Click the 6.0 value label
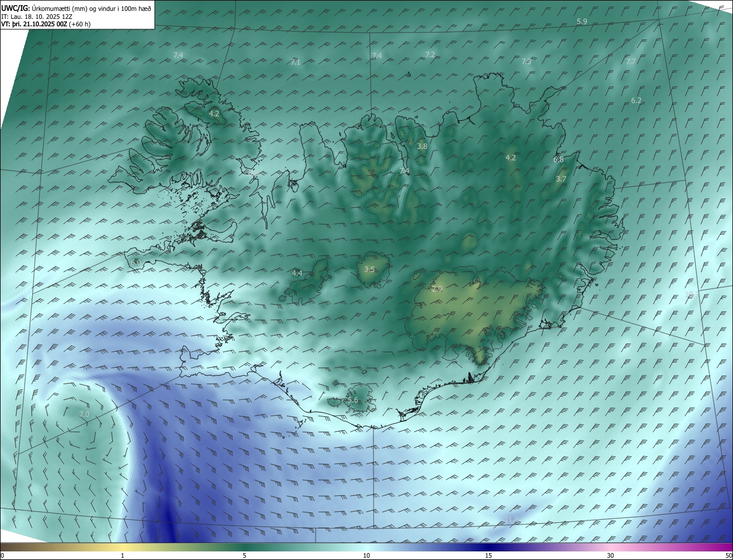 [x=136, y=262]
